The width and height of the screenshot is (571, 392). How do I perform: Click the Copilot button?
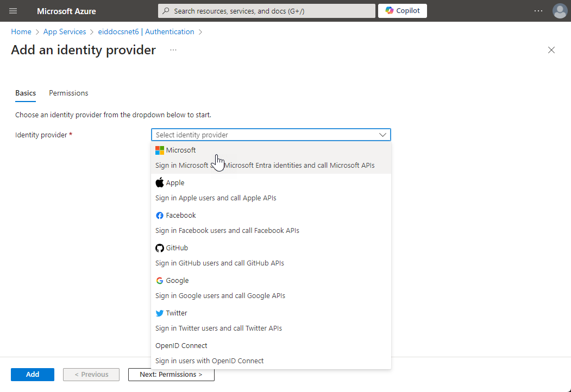402,11
